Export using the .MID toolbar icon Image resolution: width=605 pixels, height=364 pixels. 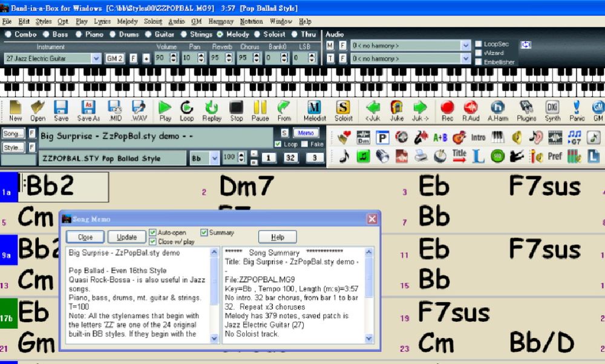(115, 111)
